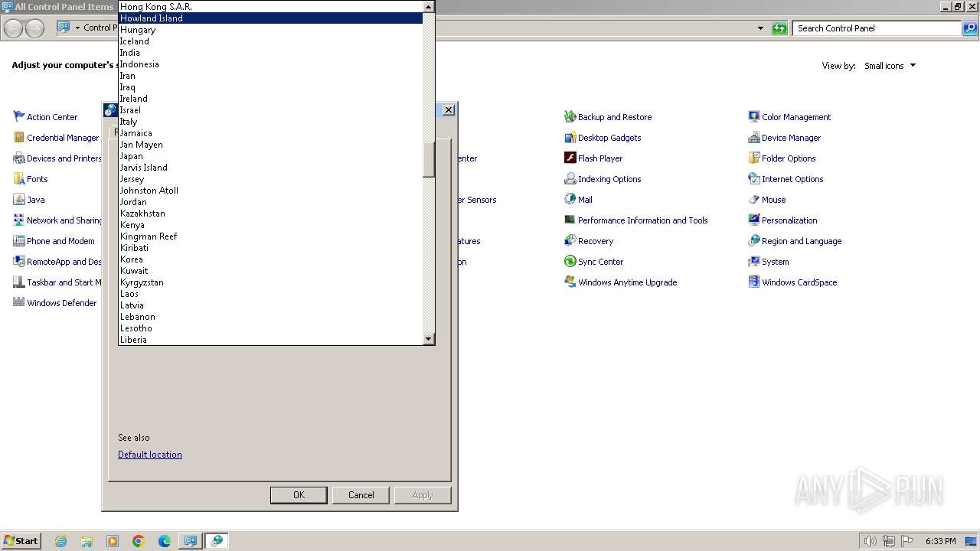Open the Action Center icon

[x=19, y=117]
